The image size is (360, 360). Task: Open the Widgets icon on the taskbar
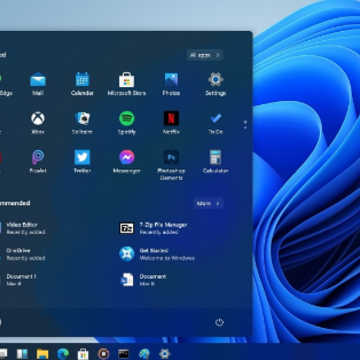pyautogui.click(x=22, y=353)
